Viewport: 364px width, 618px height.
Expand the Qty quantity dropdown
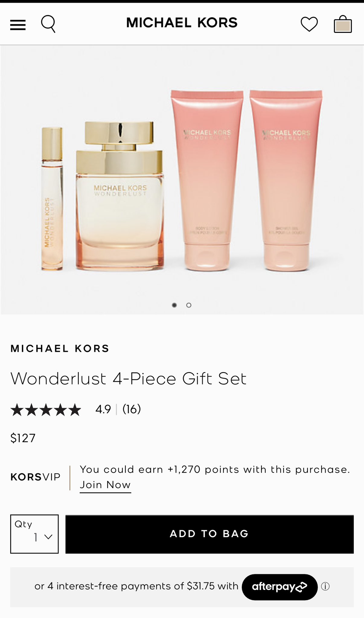pyautogui.click(x=34, y=534)
